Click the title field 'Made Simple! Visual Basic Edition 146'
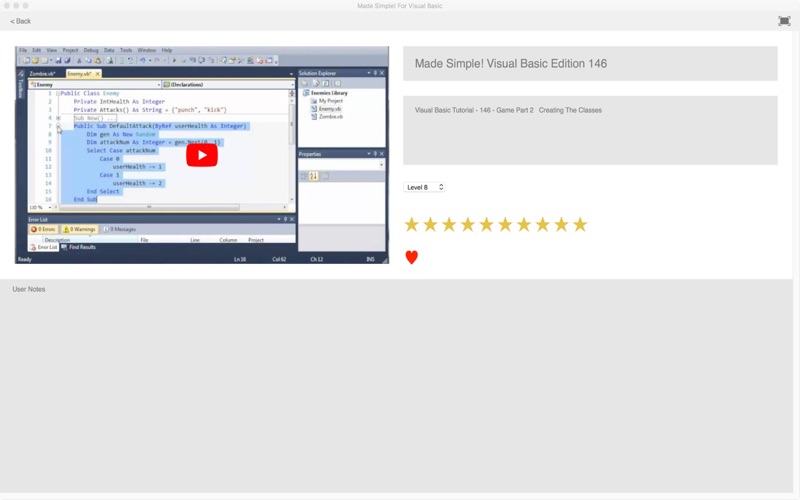This screenshot has height=500, width=800. [x=590, y=64]
